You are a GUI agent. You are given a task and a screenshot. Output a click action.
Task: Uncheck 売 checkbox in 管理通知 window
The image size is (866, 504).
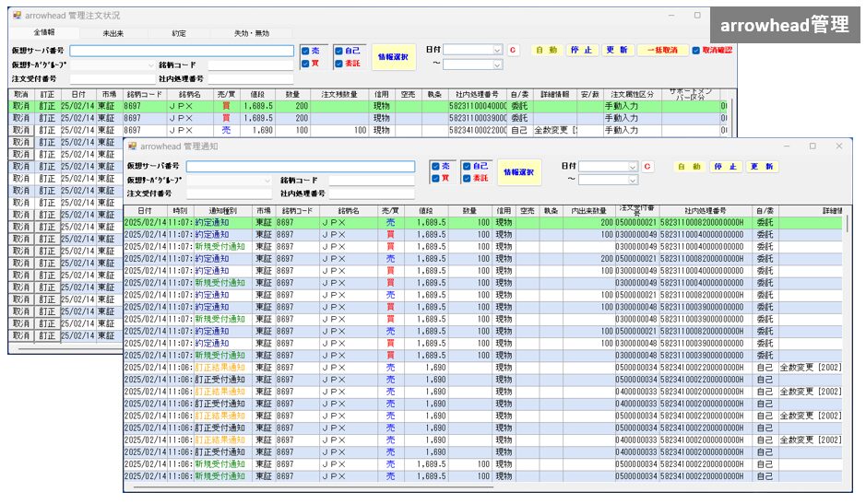(435, 166)
